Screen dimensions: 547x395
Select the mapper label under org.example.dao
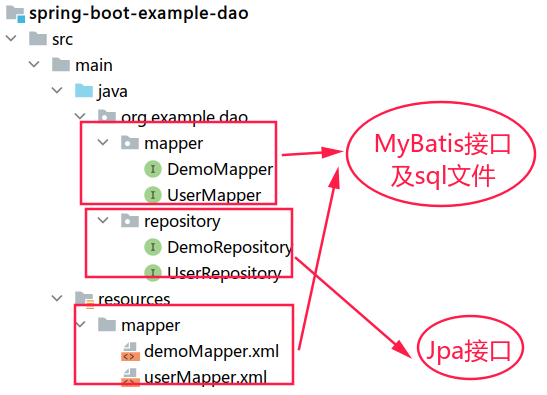coord(174,144)
